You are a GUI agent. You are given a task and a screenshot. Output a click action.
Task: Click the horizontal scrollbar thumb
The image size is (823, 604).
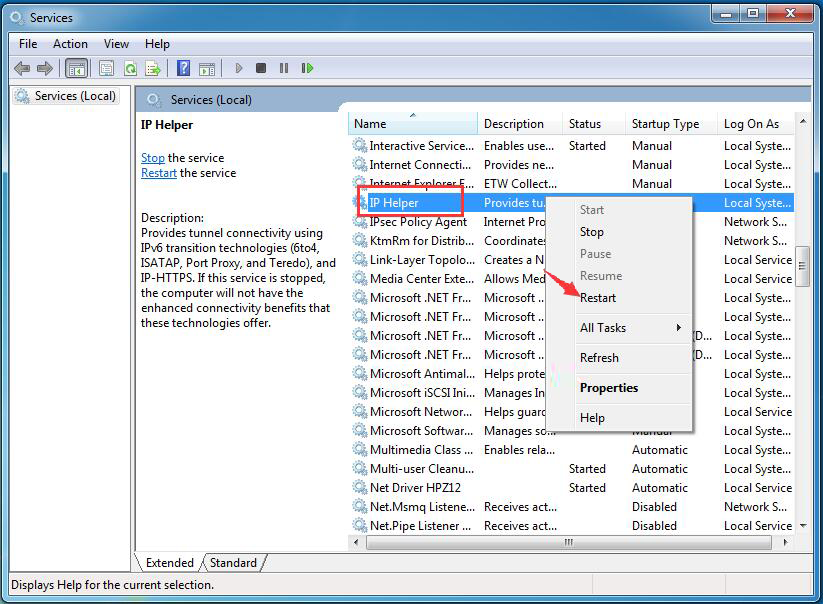[x=568, y=542]
